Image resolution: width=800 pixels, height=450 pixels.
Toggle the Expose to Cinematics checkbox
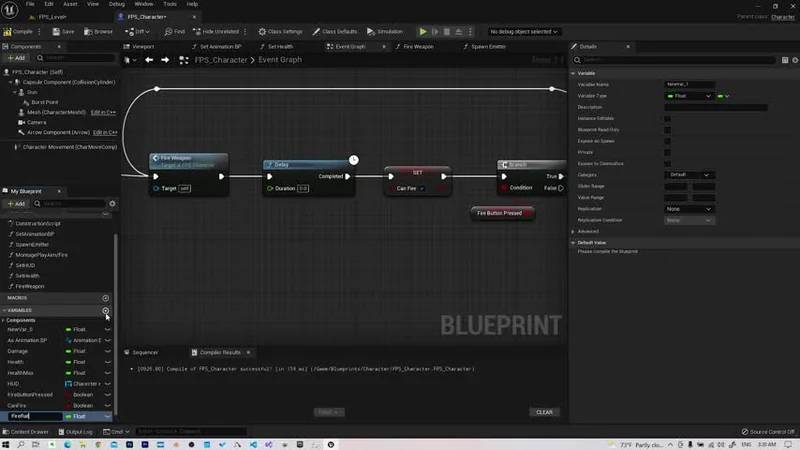coord(667,163)
